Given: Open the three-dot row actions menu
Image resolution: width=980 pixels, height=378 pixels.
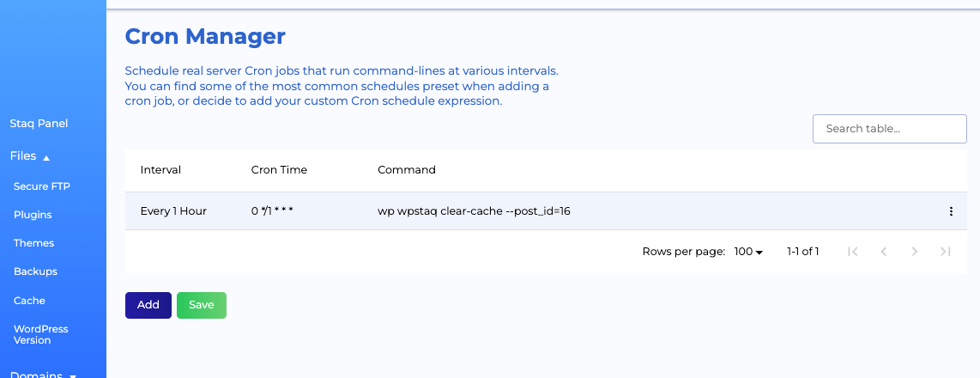Looking at the screenshot, I should click(x=951, y=211).
